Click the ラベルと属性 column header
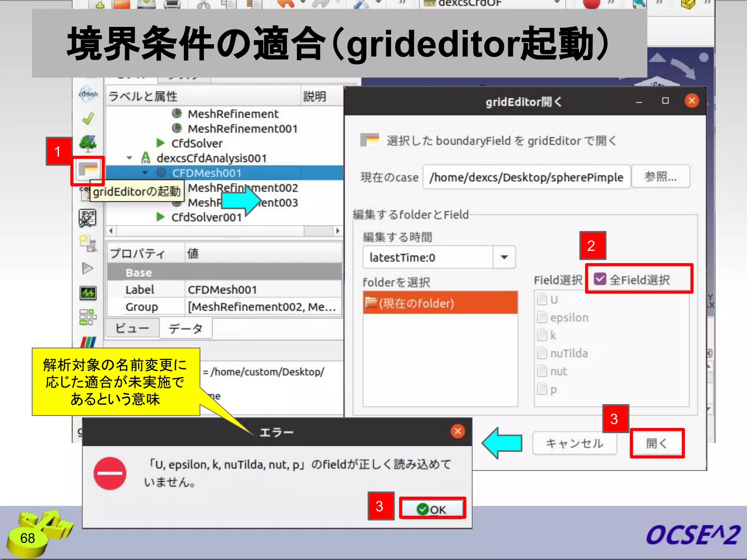 coord(203,96)
